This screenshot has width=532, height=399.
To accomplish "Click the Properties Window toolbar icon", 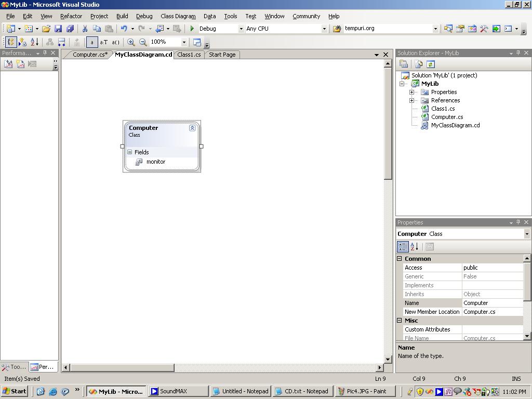I will [460, 29].
